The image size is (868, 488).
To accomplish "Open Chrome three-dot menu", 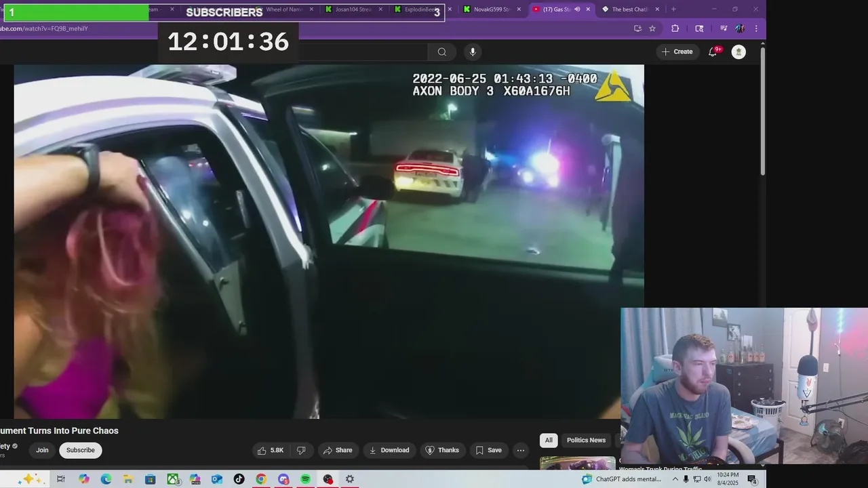I will click(756, 28).
